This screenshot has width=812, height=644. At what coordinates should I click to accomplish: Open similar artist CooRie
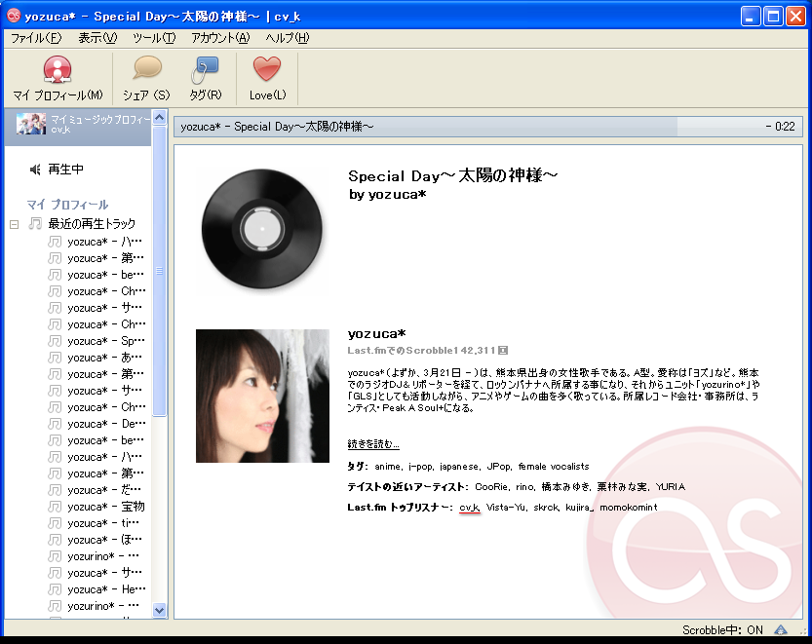pyautogui.click(x=491, y=486)
